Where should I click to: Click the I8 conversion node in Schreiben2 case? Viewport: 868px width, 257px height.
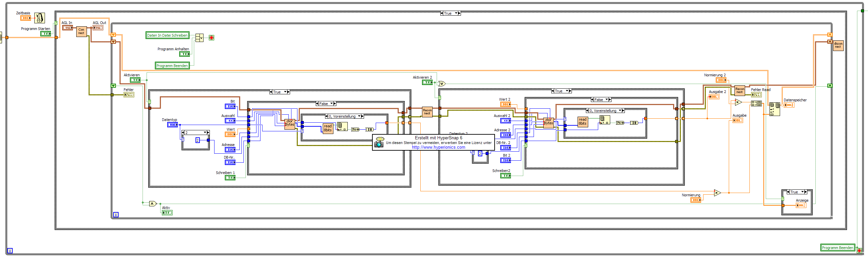[x=634, y=123]
